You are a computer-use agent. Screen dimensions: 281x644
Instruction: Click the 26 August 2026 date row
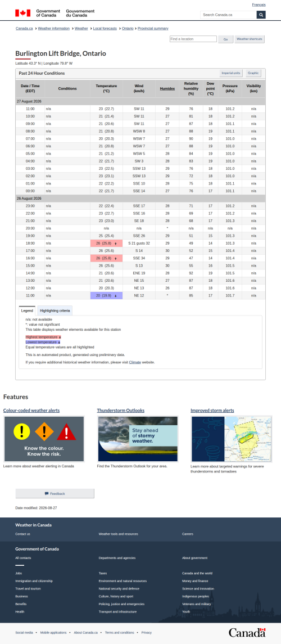[x=140, y=199]
